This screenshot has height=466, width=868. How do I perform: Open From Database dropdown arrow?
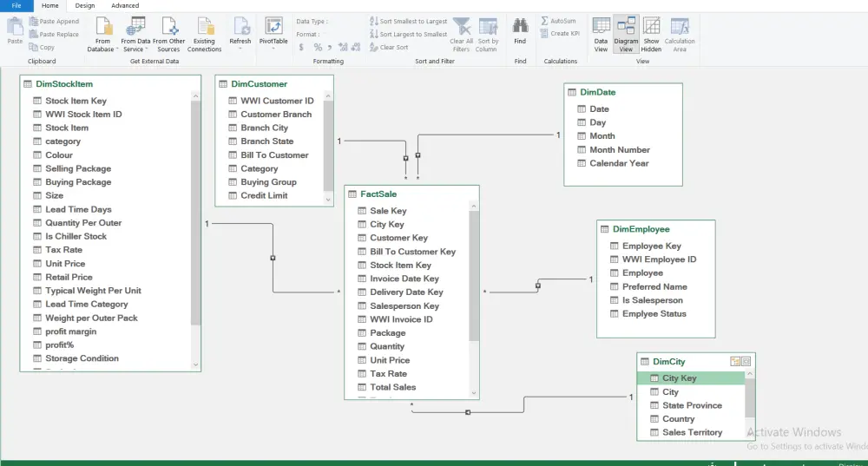(x=117, y=49)
